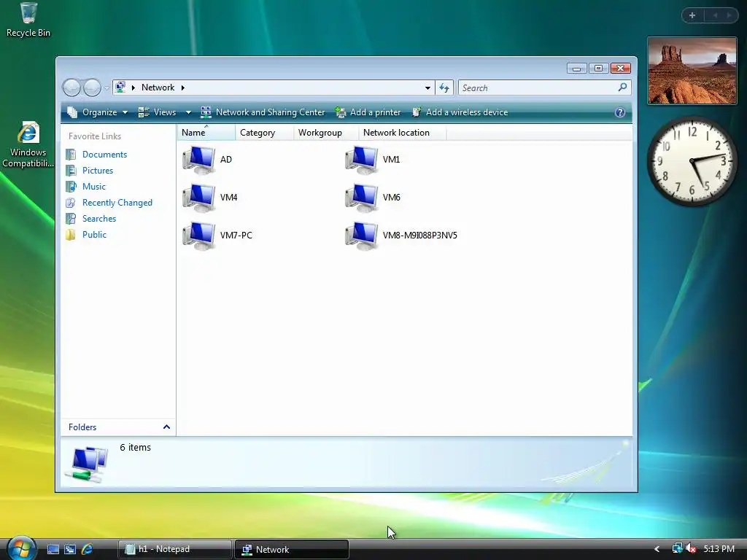Click Add a printer
Screen dimensions: 747x560
pos(368,112)
